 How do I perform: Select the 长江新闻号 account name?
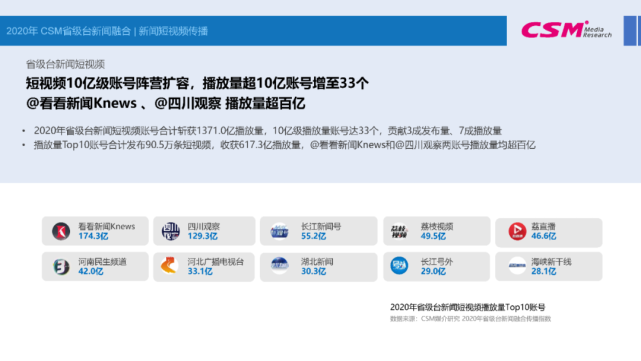coord(321,226)
